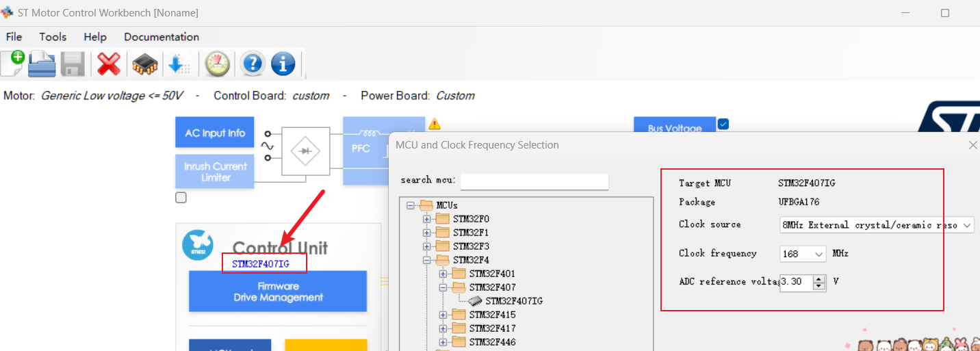Open the monitor gauge toolbar icon
The height and width of the screenshot is (351, 980).
(218, 64)
